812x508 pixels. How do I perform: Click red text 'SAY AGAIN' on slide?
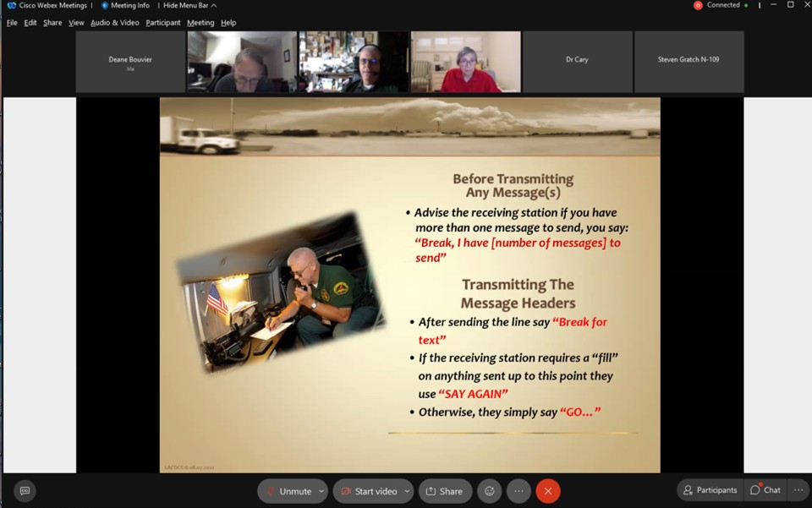pyautogui.click(x=474, y=394)
